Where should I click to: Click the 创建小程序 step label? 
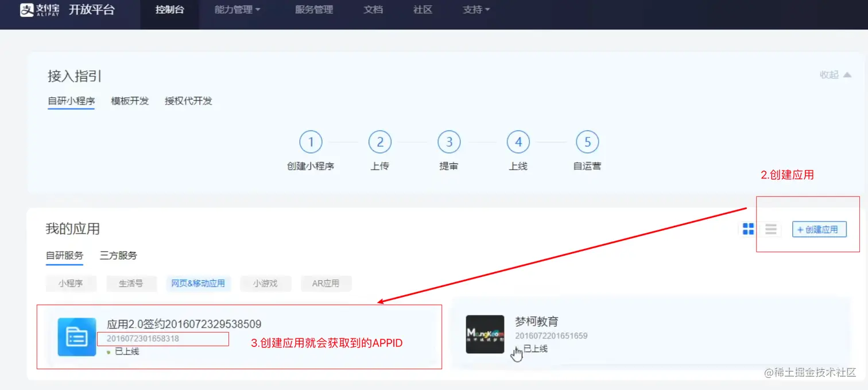[x=311, y=167]
